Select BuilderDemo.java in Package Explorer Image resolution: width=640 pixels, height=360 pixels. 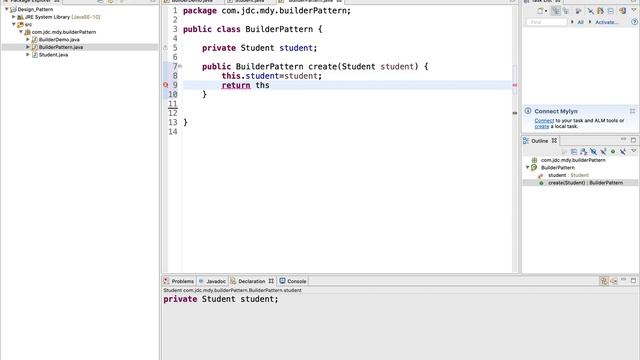tap(59, 40)
